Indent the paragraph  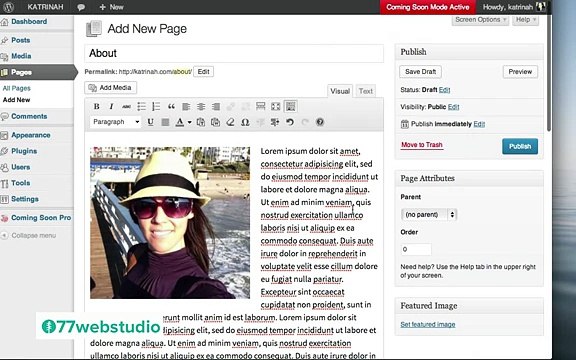tap(275, 122)
